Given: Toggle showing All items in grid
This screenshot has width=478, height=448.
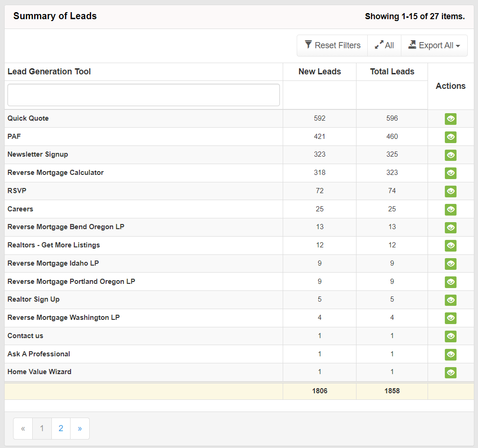Looking at the screenshot, I should (x=384, y=45).
